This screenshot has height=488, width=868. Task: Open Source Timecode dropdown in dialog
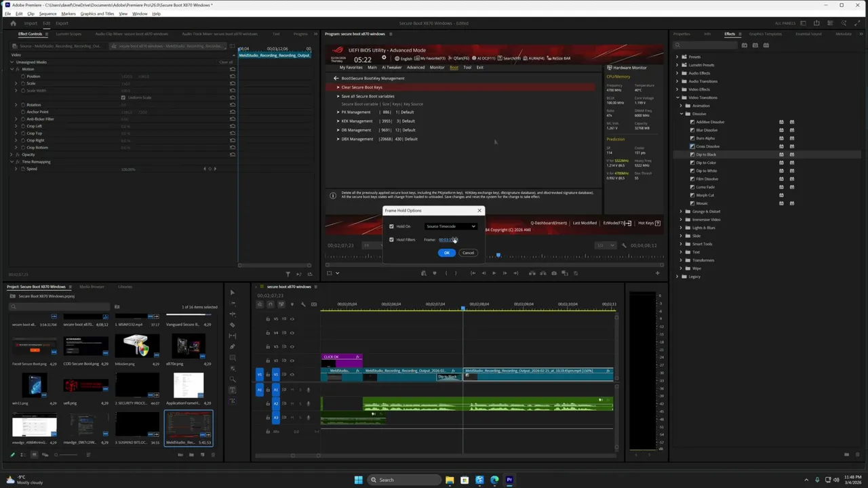click(452, 226)
